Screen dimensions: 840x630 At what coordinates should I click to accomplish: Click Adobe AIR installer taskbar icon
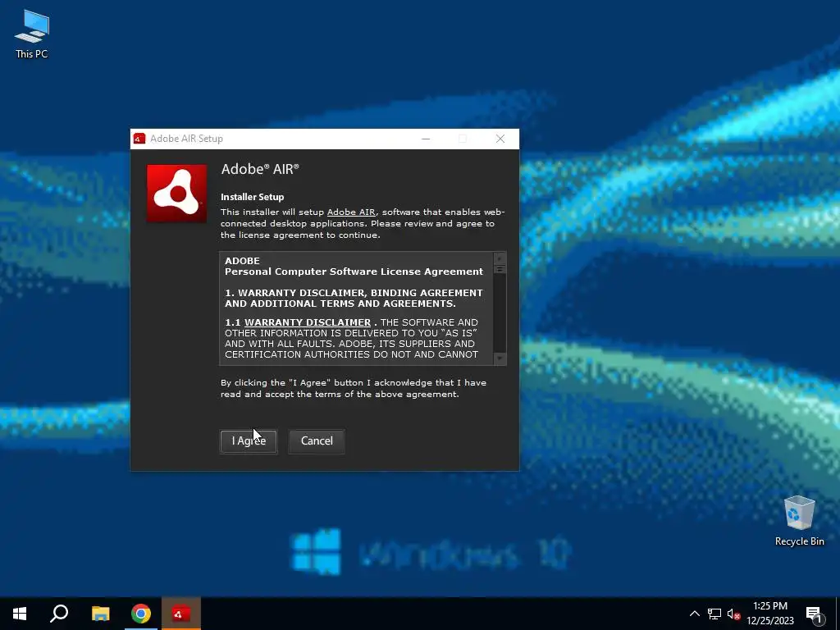(181, 614)
